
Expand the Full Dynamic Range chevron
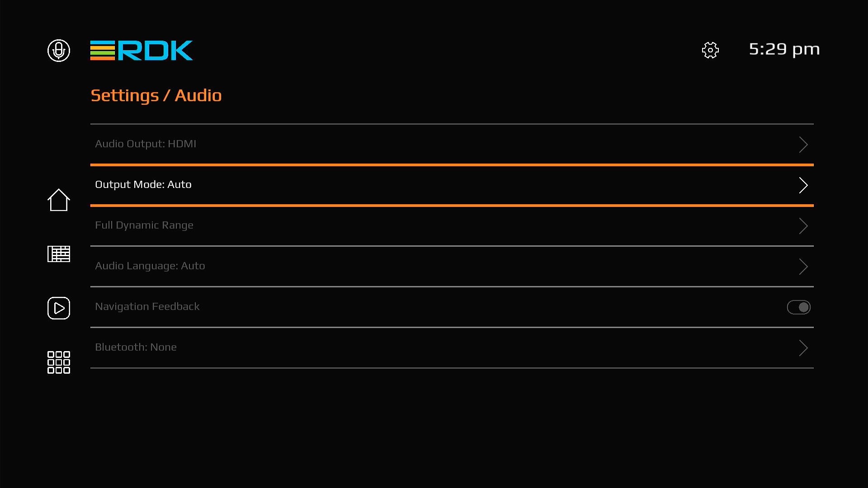[803, 226]
